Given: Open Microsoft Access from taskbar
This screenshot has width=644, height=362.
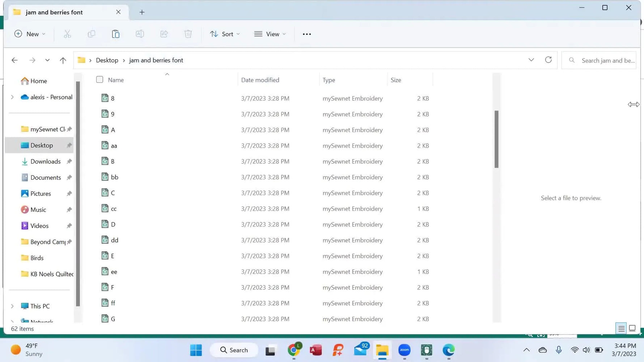Looking at the screenshot, I should click(316, 350).
